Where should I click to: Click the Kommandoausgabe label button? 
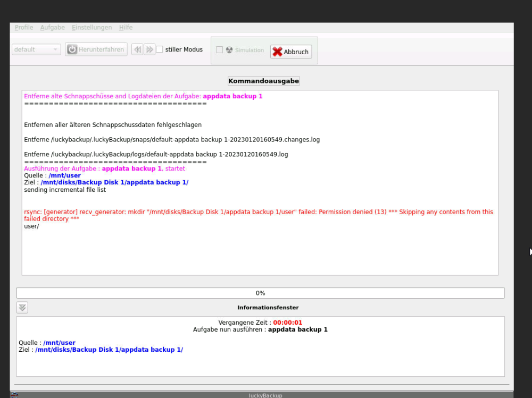pyautogui.click(x=264, y=81)
